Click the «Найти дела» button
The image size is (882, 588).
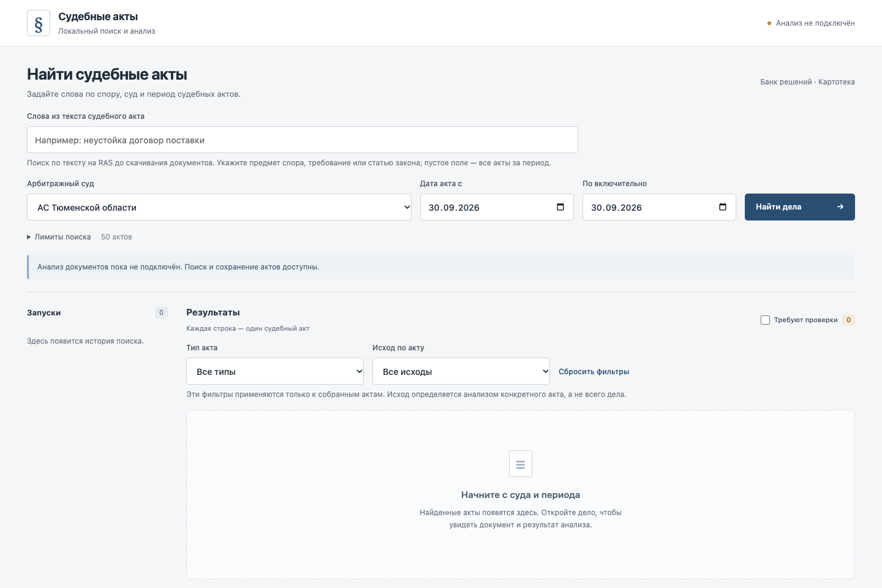(800, 207)
